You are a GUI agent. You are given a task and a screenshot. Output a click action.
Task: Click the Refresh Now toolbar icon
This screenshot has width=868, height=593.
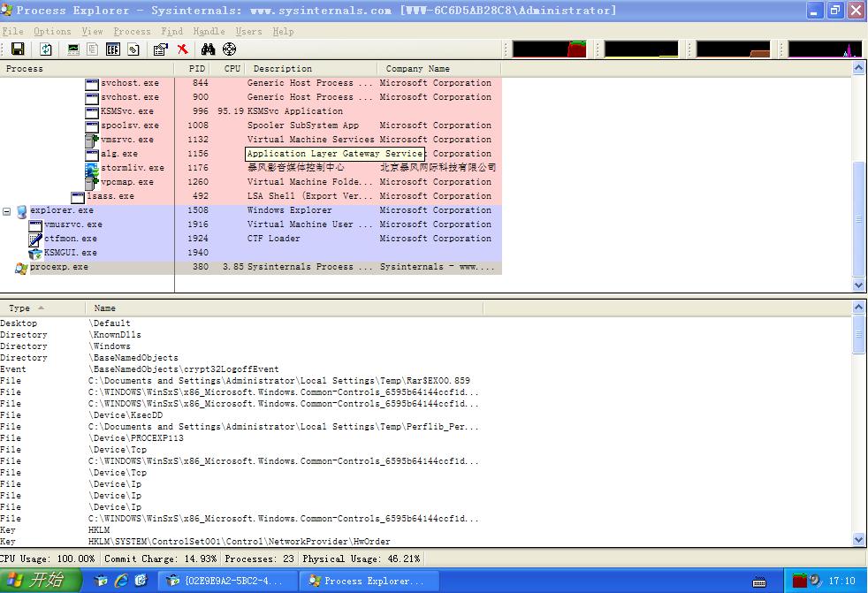(45, 49)
